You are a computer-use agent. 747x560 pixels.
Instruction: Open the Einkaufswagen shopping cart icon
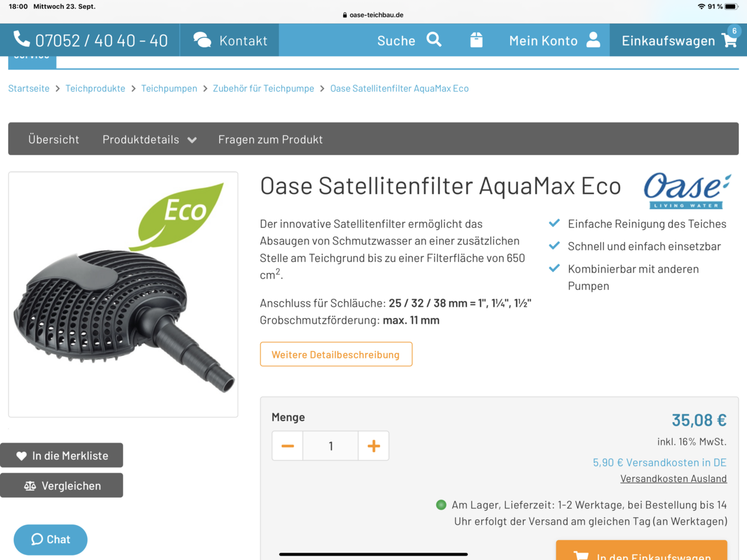(729, 40)
